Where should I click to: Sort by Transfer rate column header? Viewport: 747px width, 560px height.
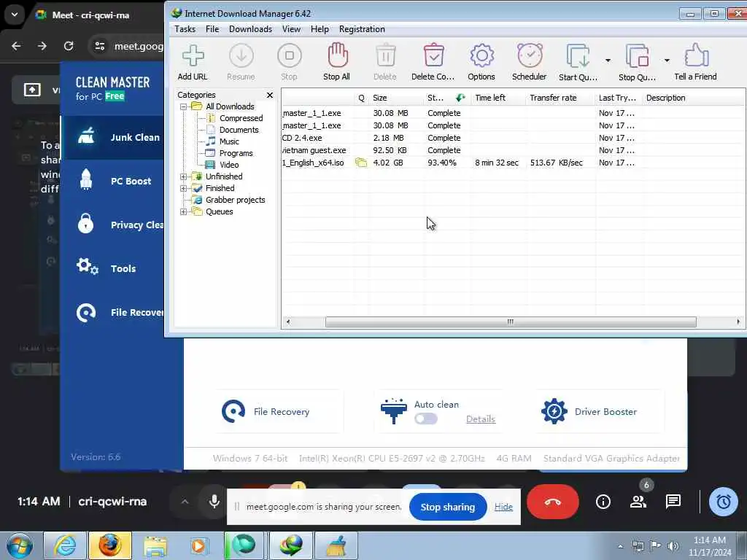tap(560, 98)
